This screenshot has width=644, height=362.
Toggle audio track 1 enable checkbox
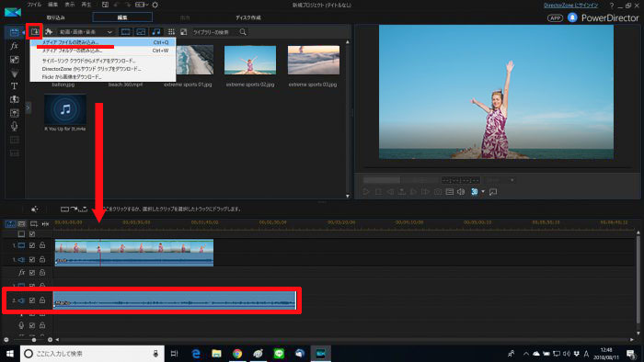[32, 259]
